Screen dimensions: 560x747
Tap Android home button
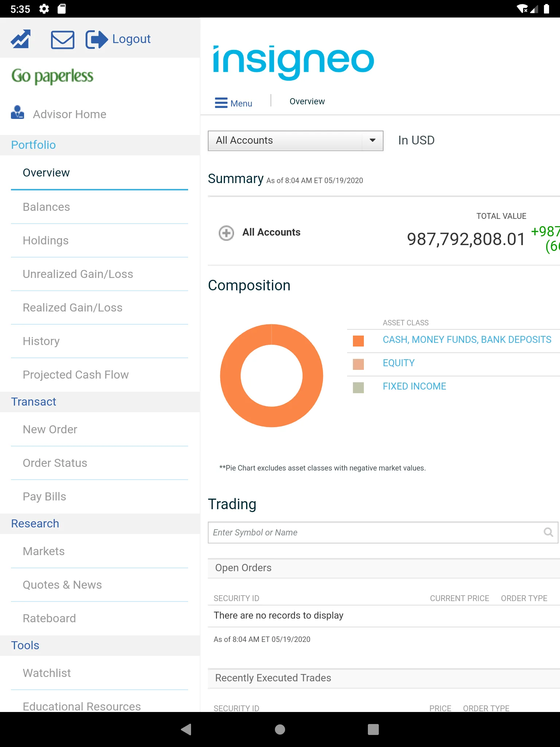click(280, 729)
